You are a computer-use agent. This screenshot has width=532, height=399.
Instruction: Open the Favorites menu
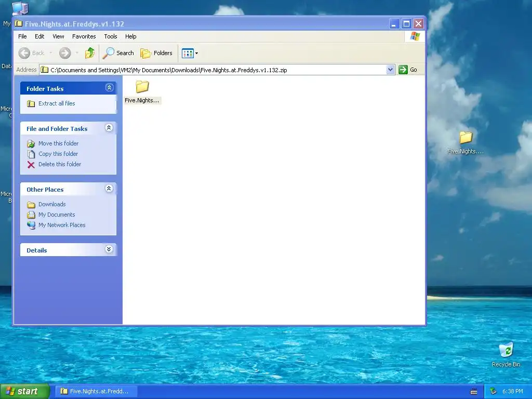coord(84,36)
